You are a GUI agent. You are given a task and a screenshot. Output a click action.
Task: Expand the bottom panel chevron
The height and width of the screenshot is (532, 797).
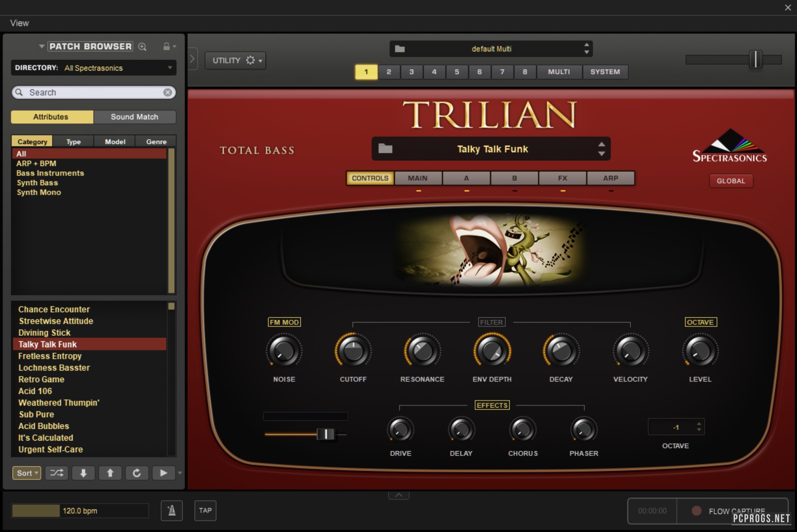pyautogui.click(x=399, y=495)
